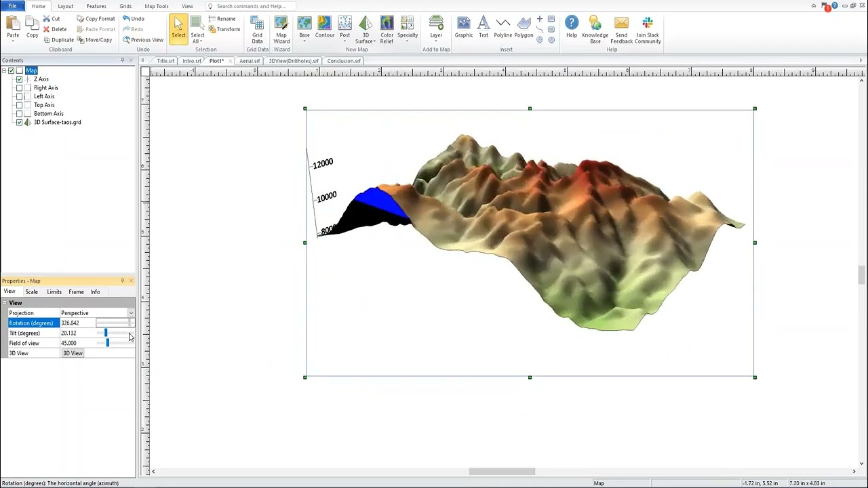Enable the Top Axis checkbox
Screen dimensions: 868x488
tap(20, 105)
